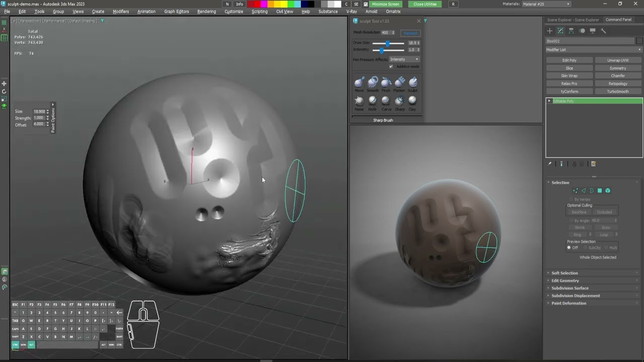644x362 pixels.
Task: Open the Modifier List dropdown
Action: point(594,50)
